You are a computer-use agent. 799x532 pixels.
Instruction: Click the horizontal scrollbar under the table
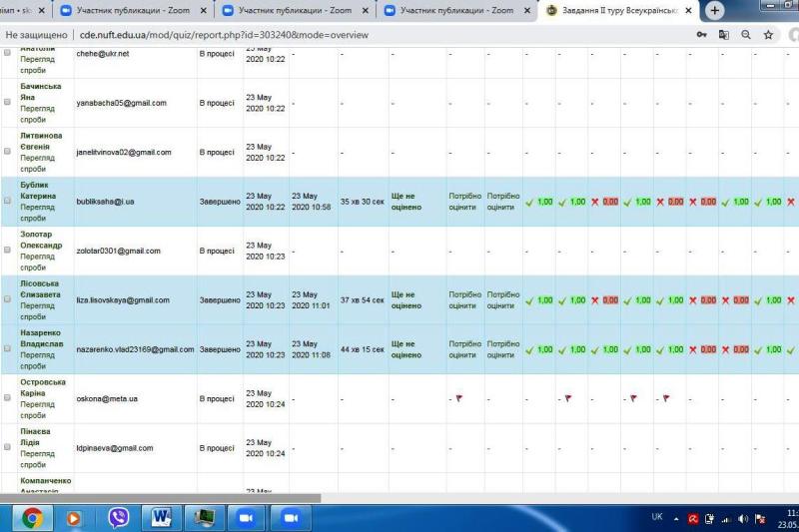pos(161,498)
